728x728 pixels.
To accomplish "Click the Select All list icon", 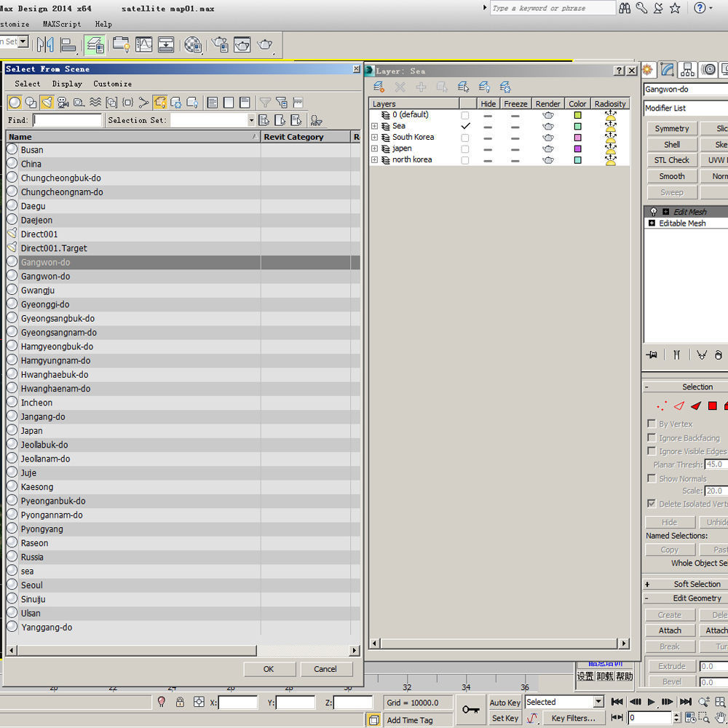I will tap(212, 102).
